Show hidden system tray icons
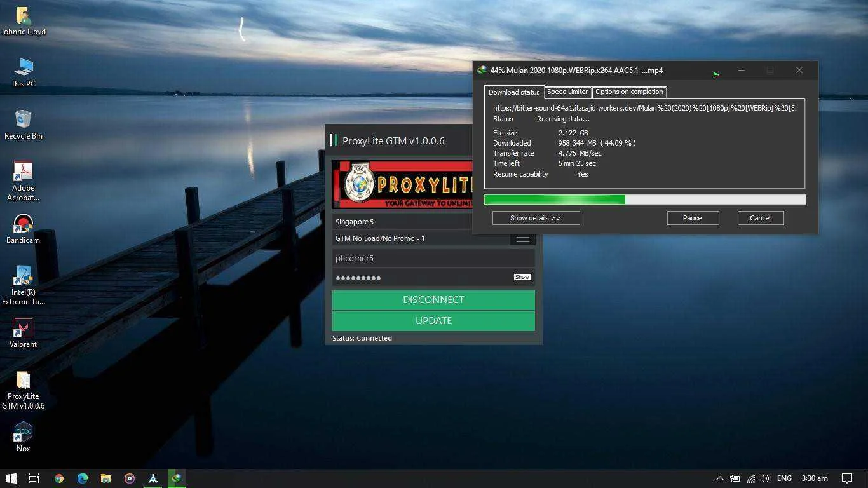The height and width of the screenshot is (488, 868). 719,478
